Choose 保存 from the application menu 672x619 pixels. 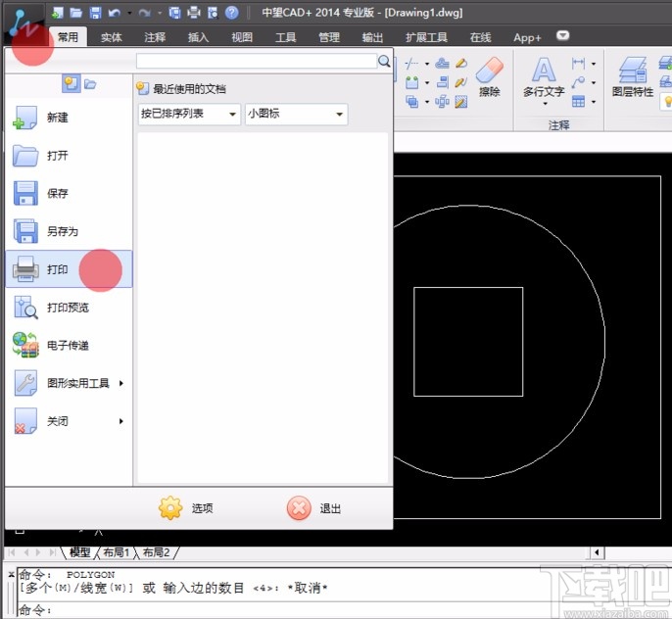click(x=69, y=193)
